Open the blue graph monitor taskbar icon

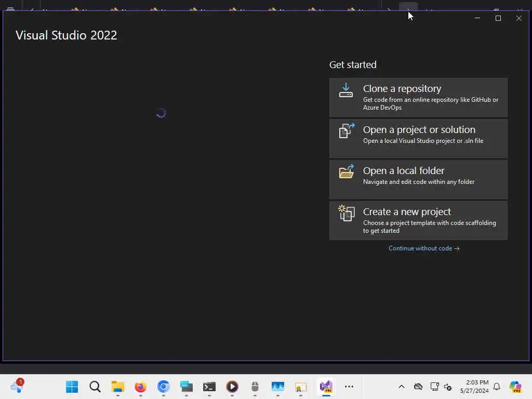point(277,387)
